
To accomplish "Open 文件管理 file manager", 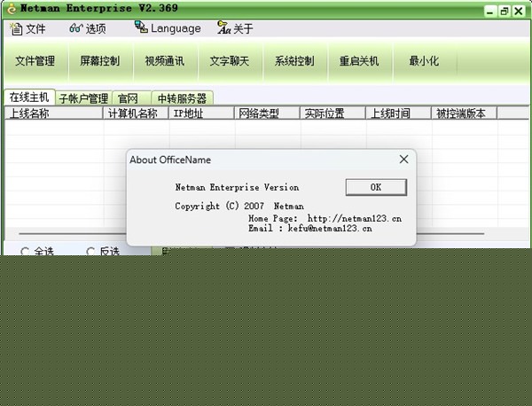I will coord(35,61).
